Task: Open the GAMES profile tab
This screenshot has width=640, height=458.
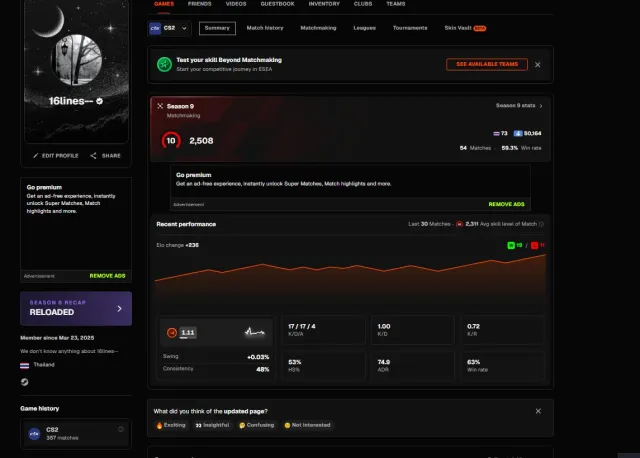Action: coord(164,4)
